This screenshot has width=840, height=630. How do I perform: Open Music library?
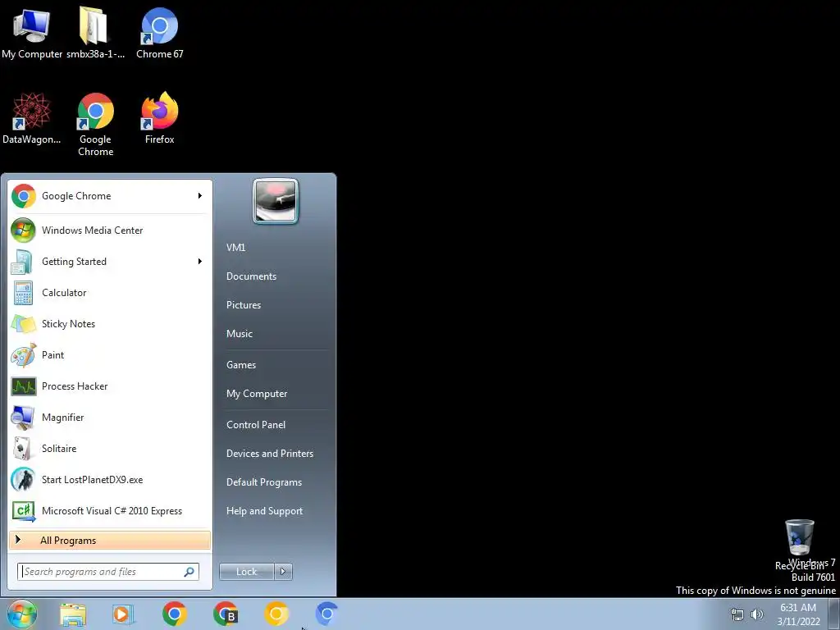click(240, 334)
